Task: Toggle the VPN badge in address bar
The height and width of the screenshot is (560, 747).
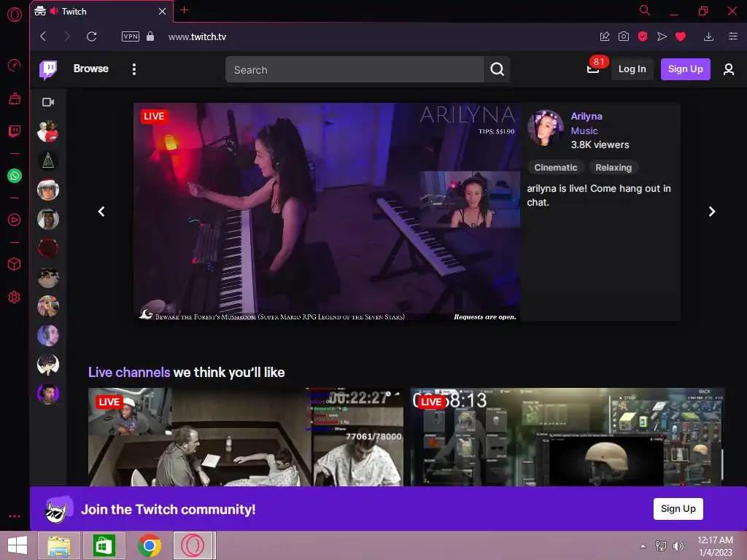Action: (130, 36)
